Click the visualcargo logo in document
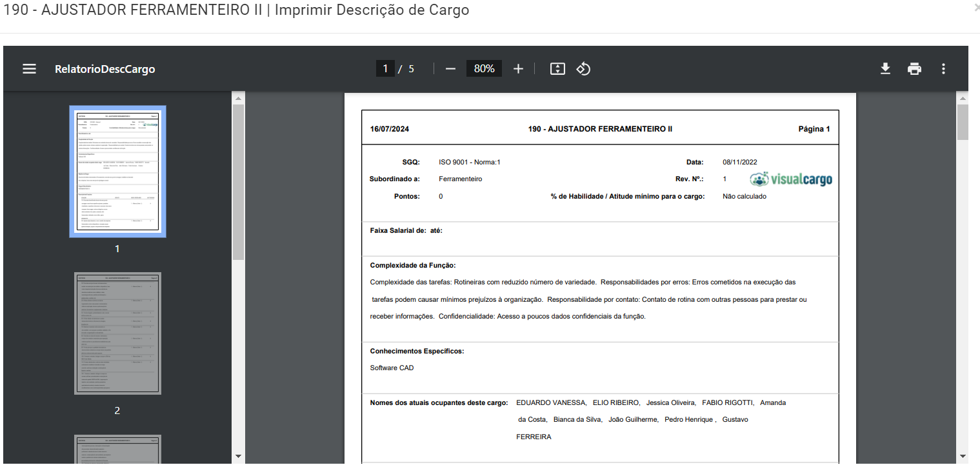The height and width of the screenshot is (465, 980). tap(791, 179)
